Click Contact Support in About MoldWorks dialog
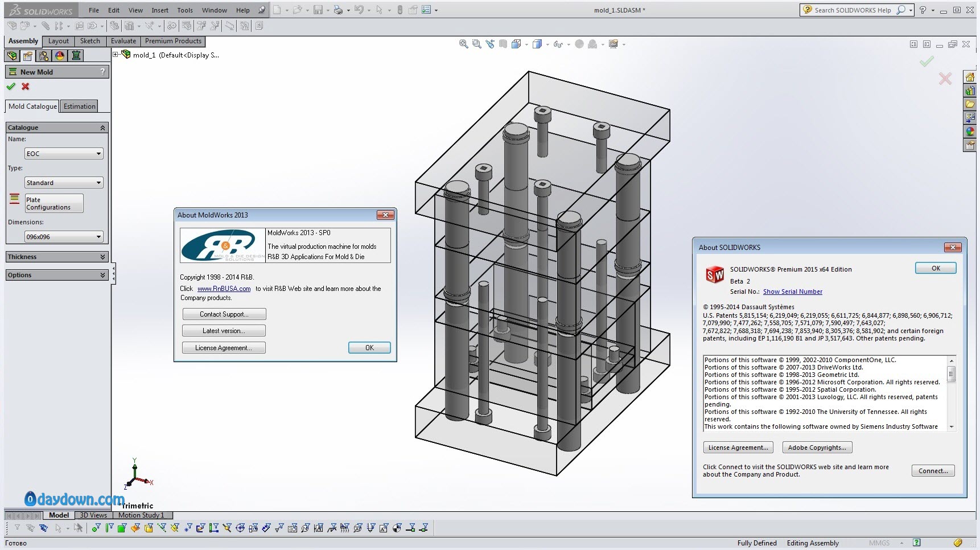 point(224,314)
